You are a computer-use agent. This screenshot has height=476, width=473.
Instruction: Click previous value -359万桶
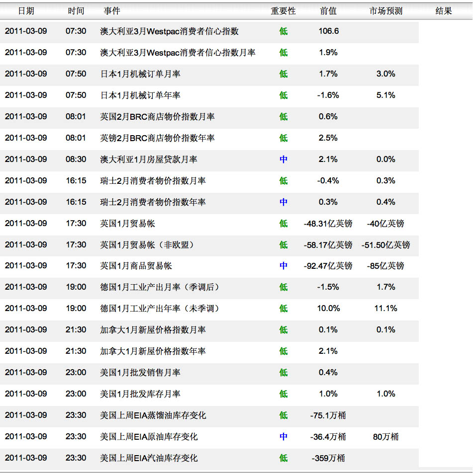[x=328, y=458]
